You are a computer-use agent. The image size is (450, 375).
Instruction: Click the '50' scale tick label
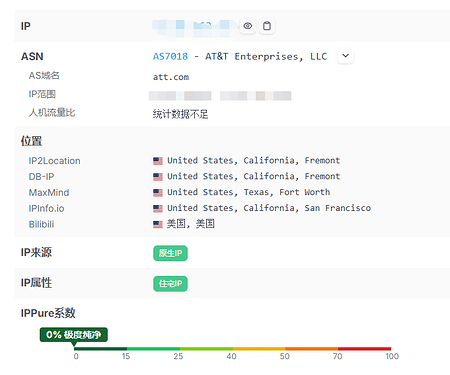pyautogui.click(x=285, y=356)
